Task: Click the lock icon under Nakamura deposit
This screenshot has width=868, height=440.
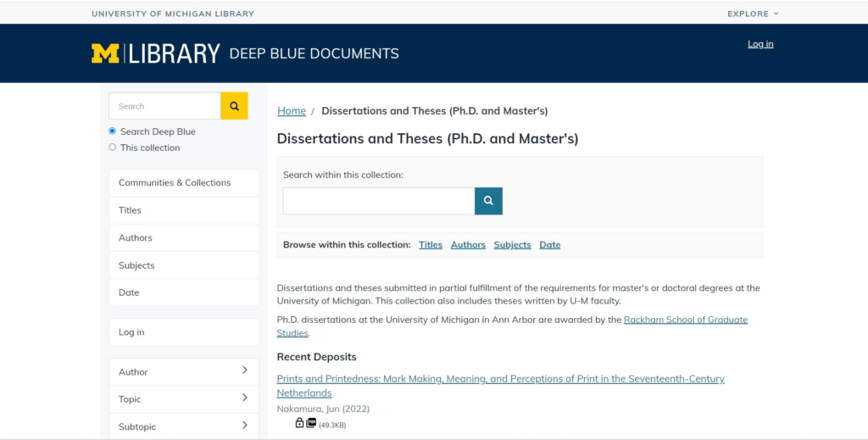Action: pos(299,423)
